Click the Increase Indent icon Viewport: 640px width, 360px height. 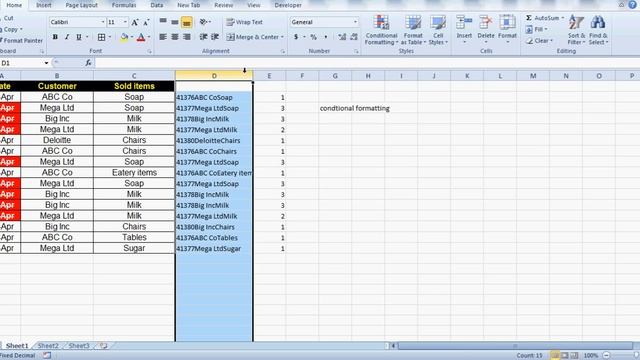[x=215, y=37]
